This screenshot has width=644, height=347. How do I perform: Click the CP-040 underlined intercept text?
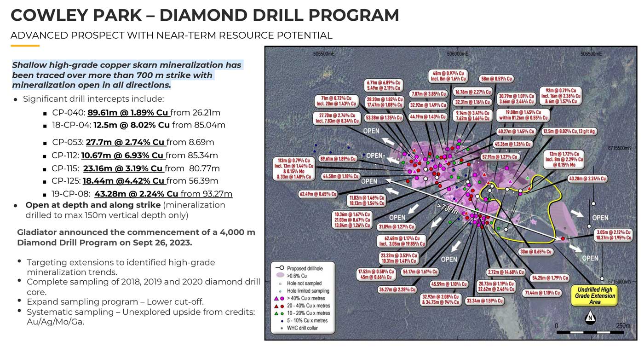129,113
